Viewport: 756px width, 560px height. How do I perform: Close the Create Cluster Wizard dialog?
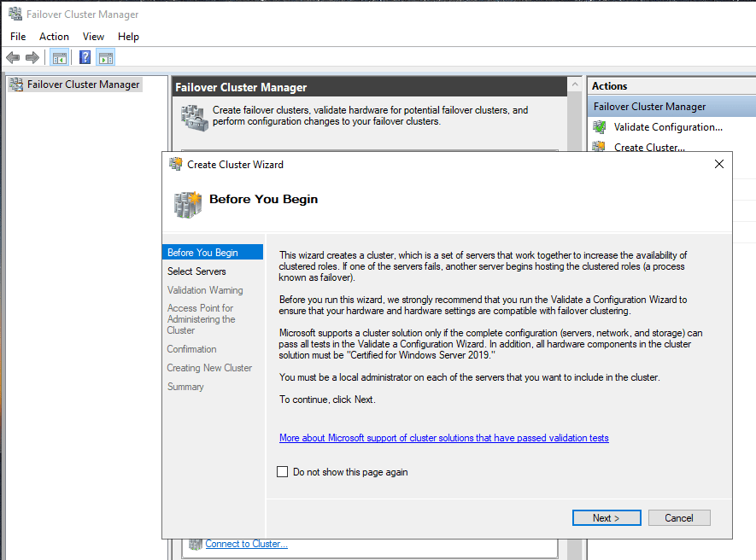pos(718,164)
